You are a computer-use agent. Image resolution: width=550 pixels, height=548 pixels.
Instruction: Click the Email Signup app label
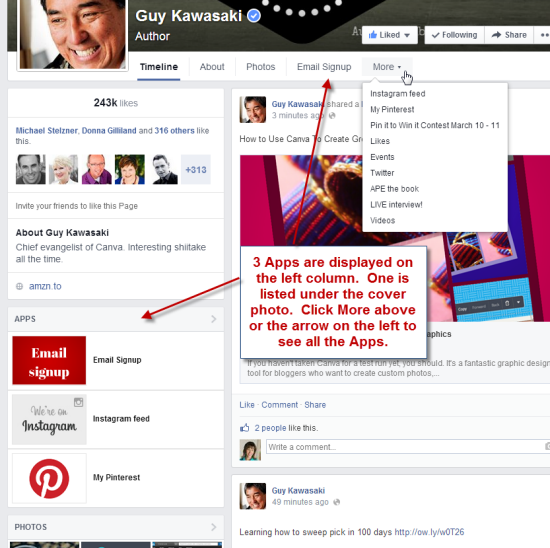coord(117,360)
